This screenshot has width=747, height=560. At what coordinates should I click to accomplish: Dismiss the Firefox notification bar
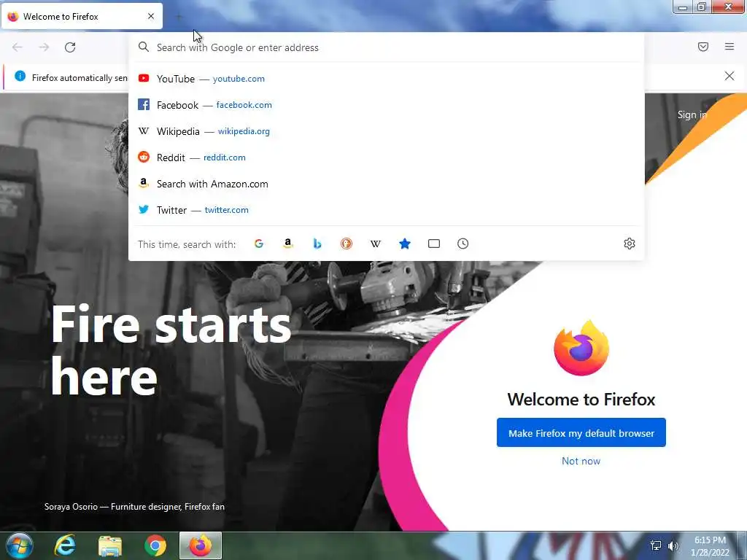tap(729, 76)
